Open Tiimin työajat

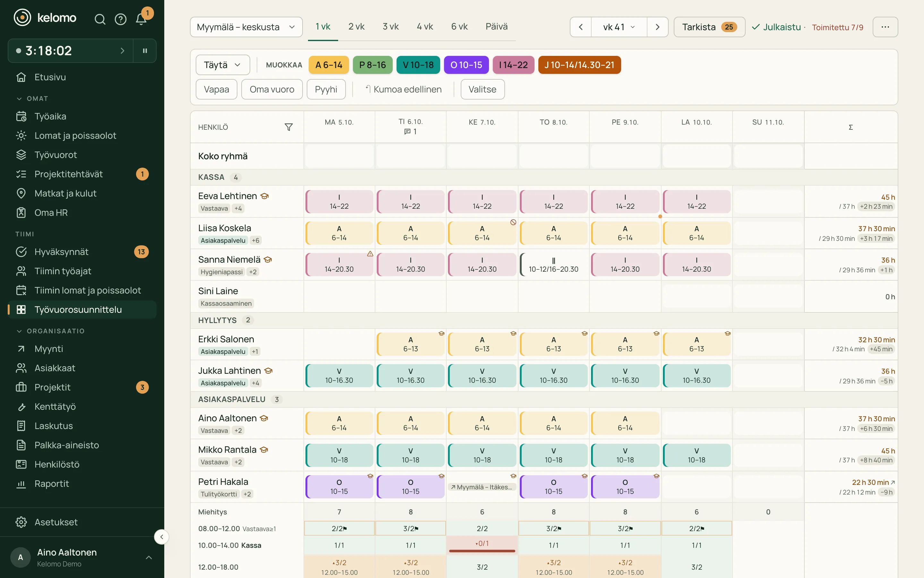pos(82,271)
